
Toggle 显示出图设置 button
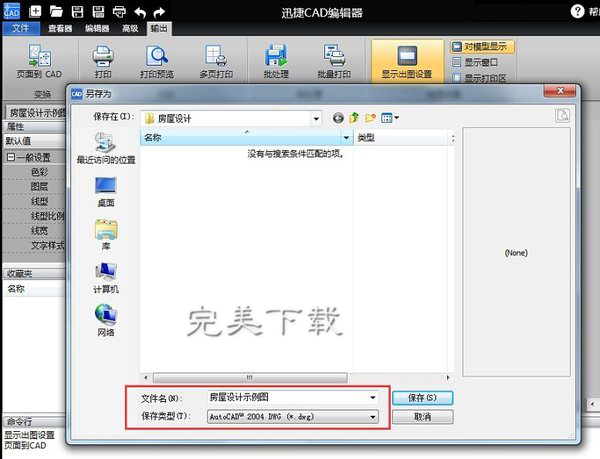[x=407, y=61]
